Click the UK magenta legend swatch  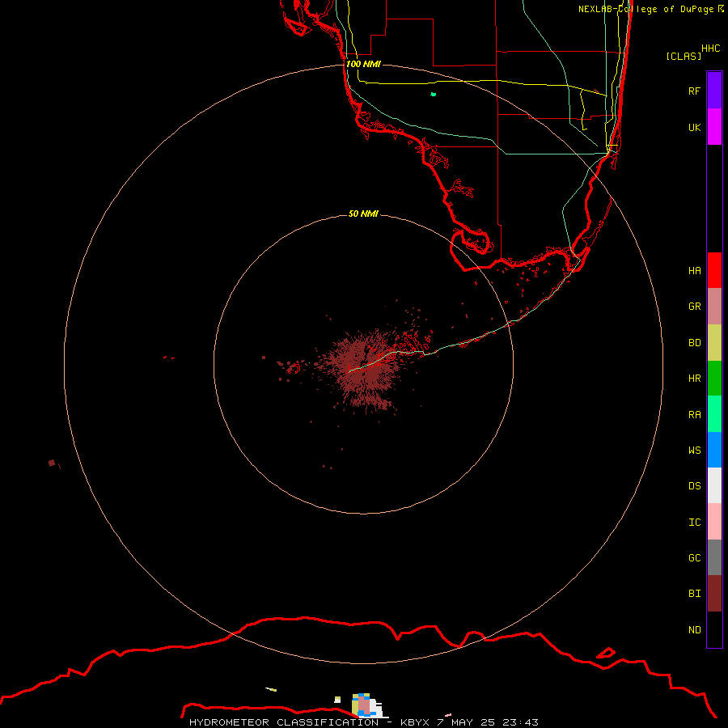coord(714,127)
